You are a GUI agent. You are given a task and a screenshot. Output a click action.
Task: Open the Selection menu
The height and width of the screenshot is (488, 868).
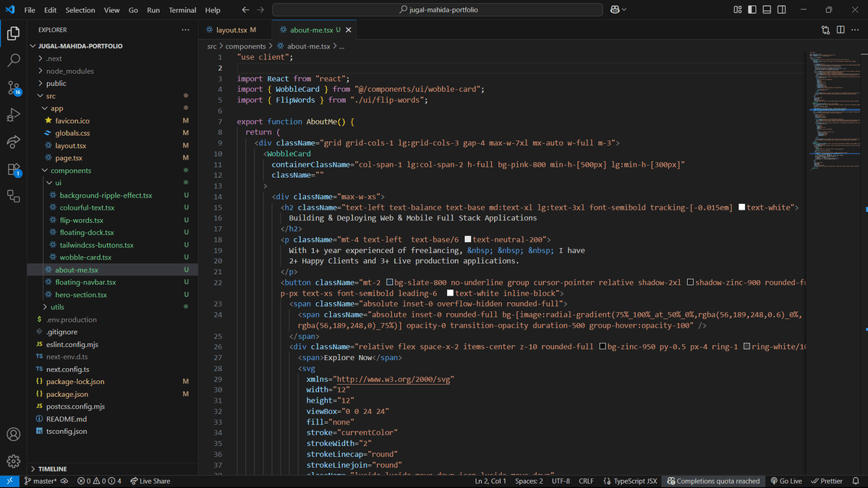(x=80, y=10)
